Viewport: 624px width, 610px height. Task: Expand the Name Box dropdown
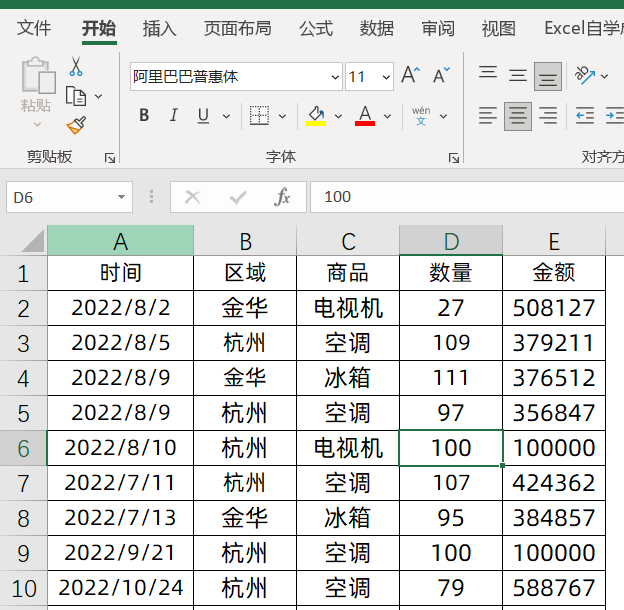(x=121, y=197)
